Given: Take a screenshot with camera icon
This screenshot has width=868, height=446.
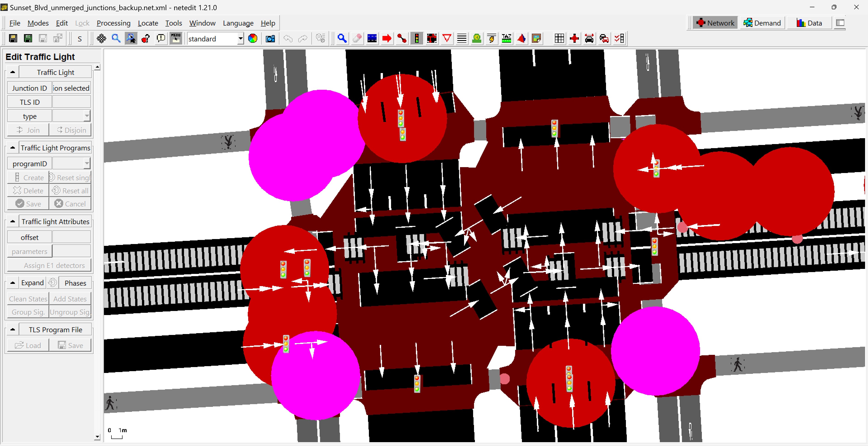Looking at the screenshot, I should 270,39.
